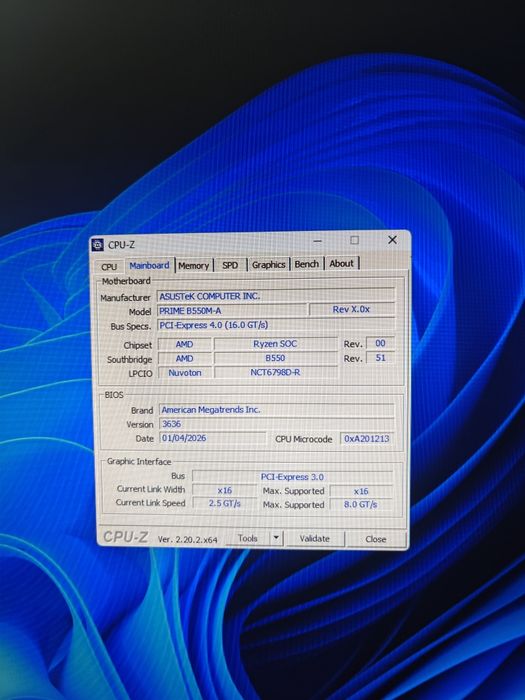Click the southbridge Rev. 51 value
Screen dimensions: 525x700
click(x=380, y=358)
